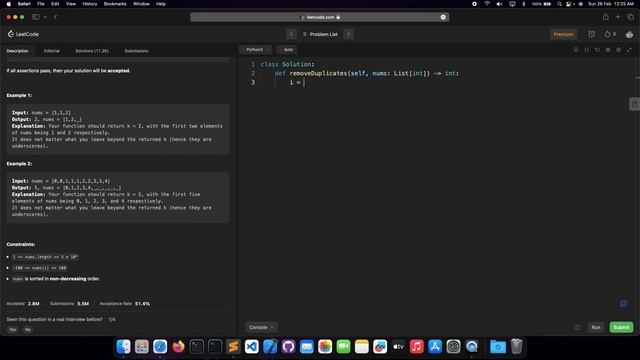
Task: Open the Window menu
Action: coord(141,4)
